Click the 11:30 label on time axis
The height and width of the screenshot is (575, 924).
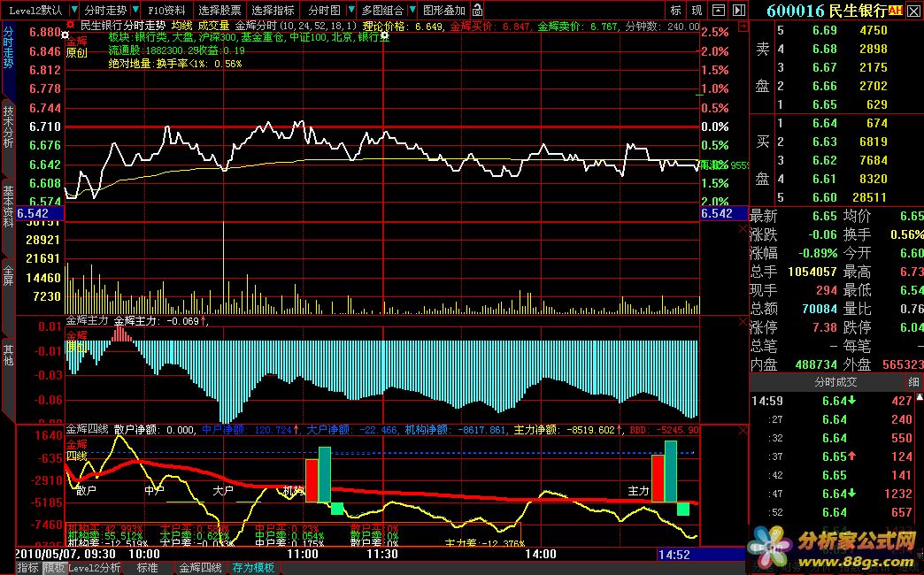coord(381,555)
